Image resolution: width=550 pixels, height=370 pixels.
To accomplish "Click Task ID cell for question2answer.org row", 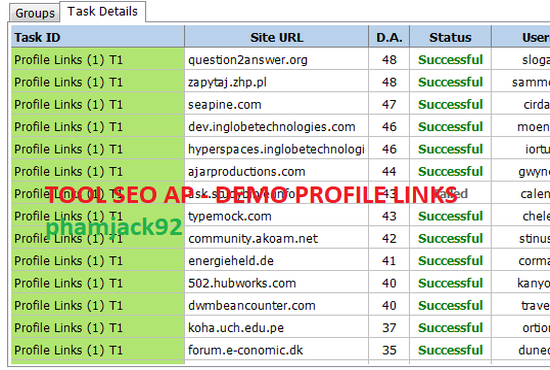I will pyautogui.click(x=98, y=60).
